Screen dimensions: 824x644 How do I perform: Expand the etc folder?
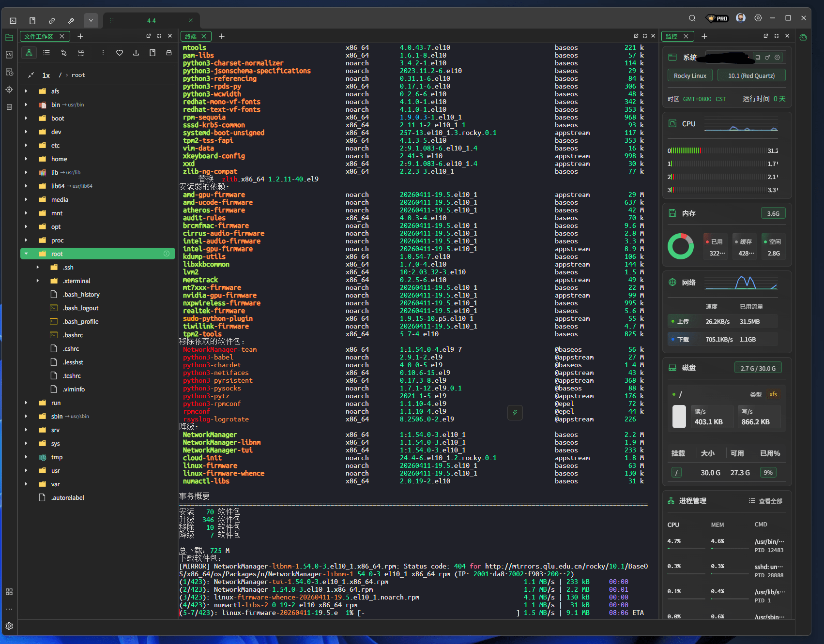point(26,145)
